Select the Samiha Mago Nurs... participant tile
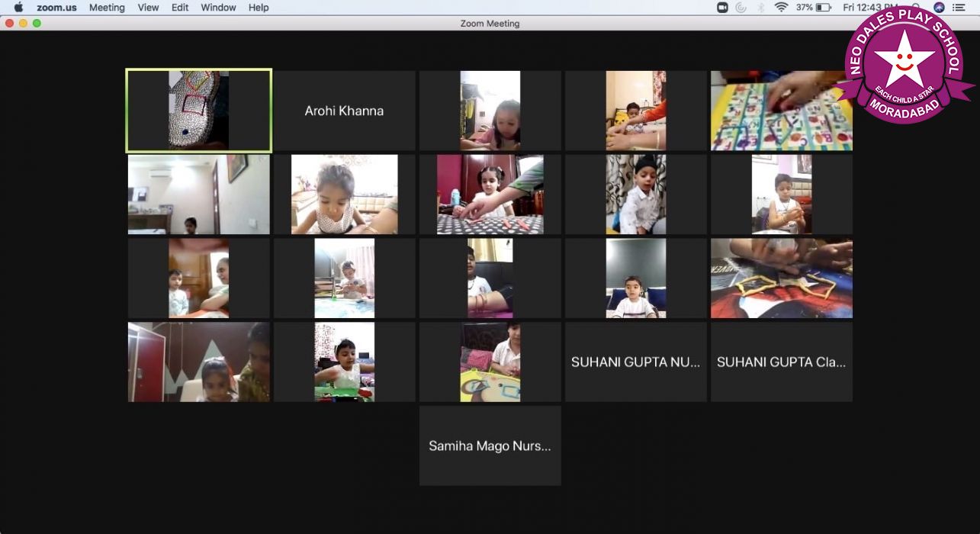The image size is (980, 534). pyautogui.click(x=490, y=446)
